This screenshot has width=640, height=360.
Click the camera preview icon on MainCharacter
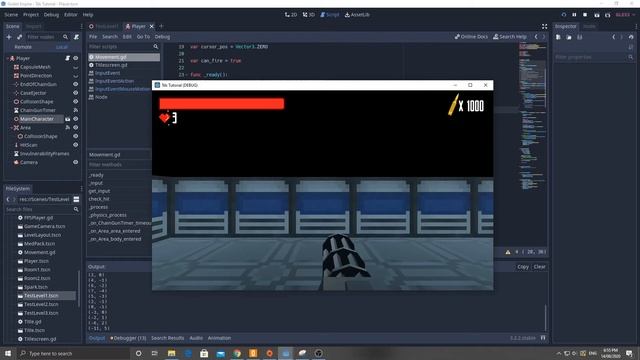[68, 119]
